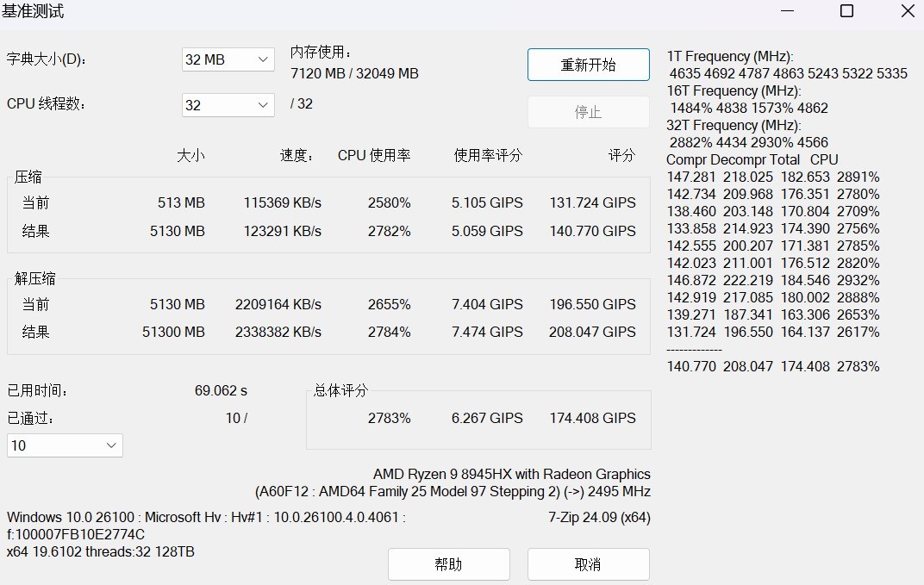Minimize the benchmark window
Image resolution: width=924 pixels, height=585 pixels.
click(787, 11)
